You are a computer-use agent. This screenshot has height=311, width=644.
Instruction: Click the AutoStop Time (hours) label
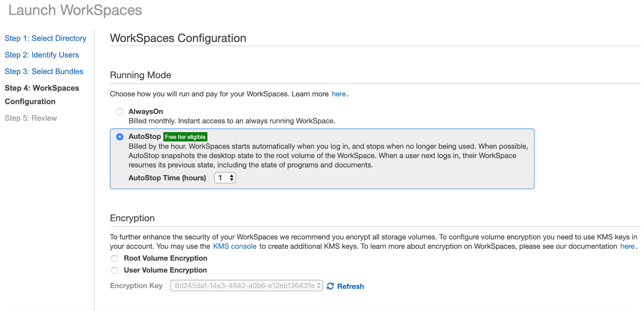[167, 178]
